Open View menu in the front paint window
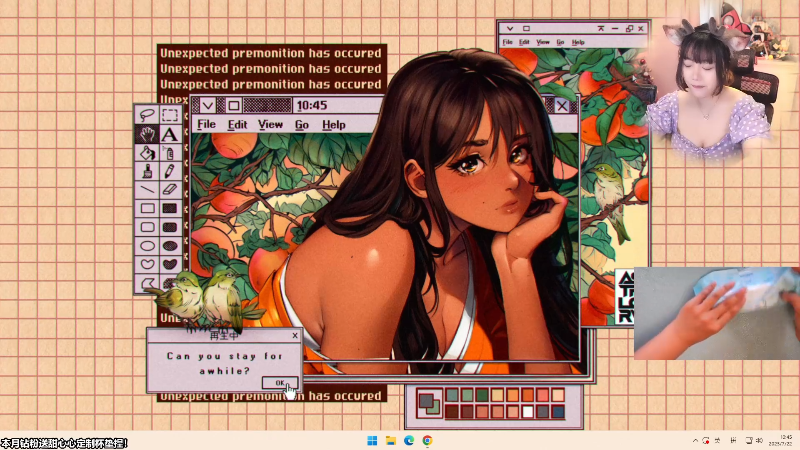Viewport: 800px width, 450px height. coord(270,124)
